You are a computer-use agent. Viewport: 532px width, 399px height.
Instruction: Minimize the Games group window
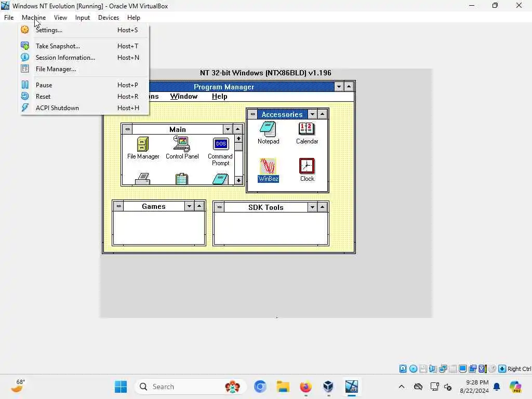click(x=189, y=206)
